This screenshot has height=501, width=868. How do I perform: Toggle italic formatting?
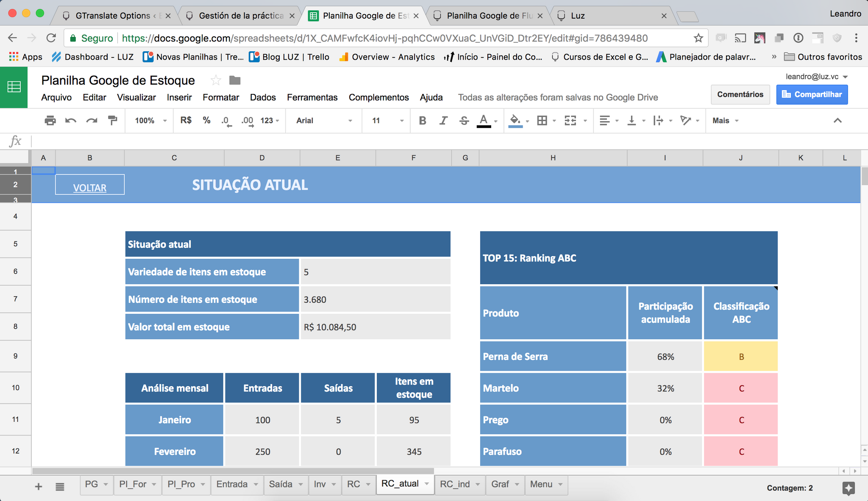pyautogui.click(x=443, y=121)
